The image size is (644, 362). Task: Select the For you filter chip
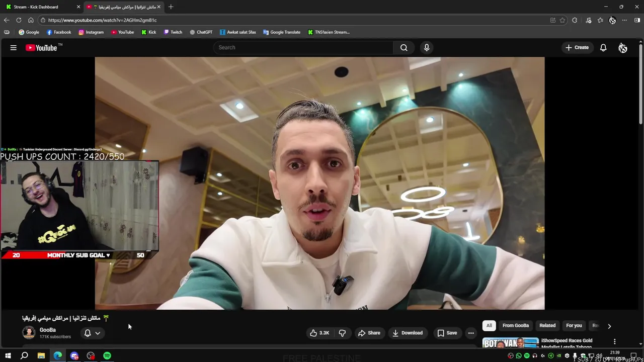pos(574,325)
